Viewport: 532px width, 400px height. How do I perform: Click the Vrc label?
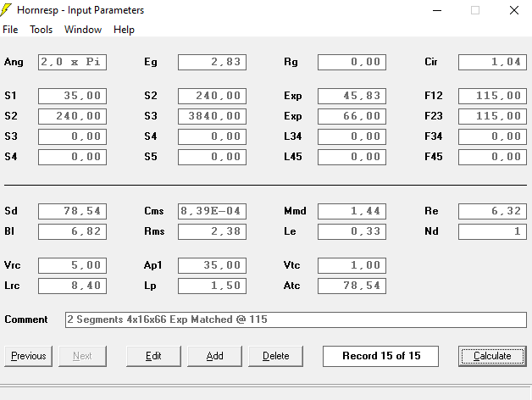[x=12, y=265]
